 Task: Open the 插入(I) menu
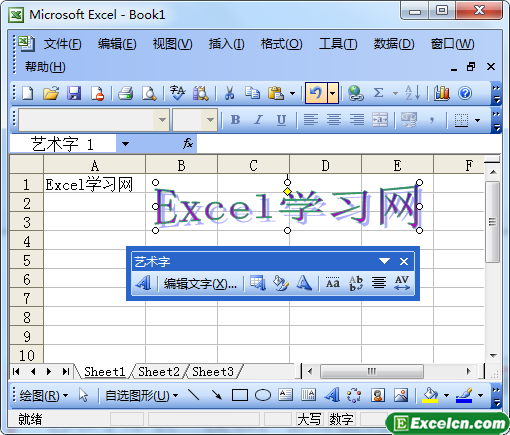pos(226,44)
